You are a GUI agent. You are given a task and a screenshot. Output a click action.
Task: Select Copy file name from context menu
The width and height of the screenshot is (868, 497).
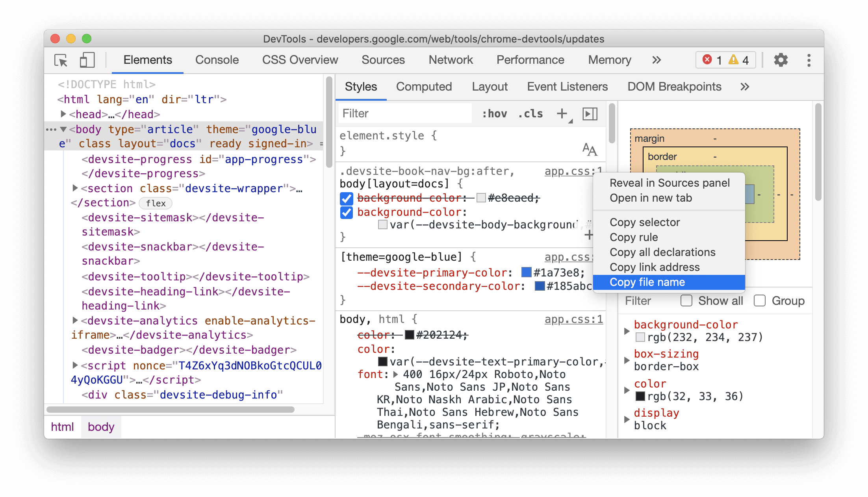(647, 282)
